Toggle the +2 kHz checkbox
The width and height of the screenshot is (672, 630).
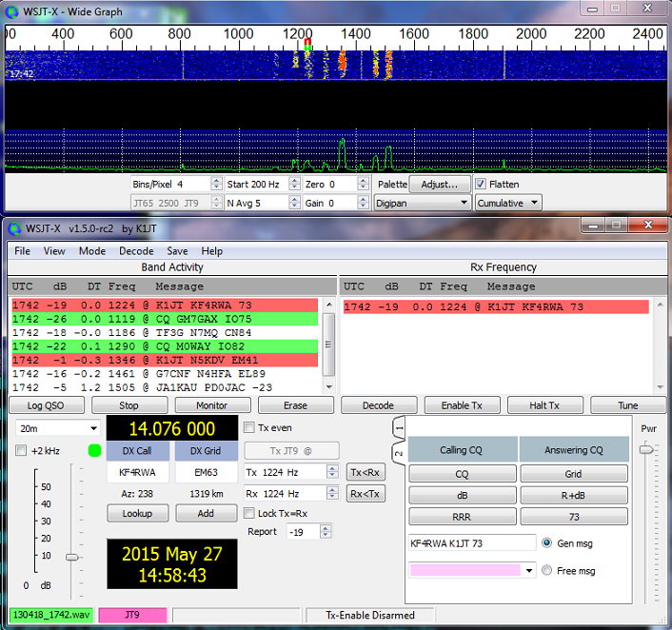[x=21, y=450]
